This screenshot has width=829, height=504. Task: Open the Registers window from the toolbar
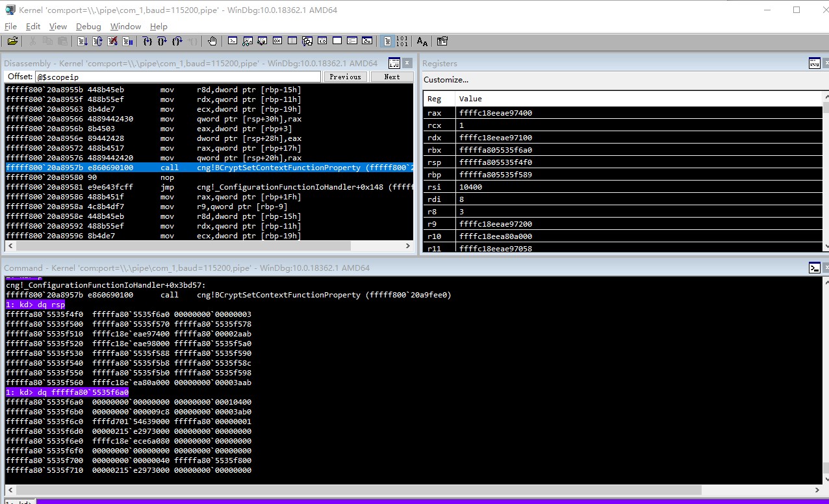277,41
